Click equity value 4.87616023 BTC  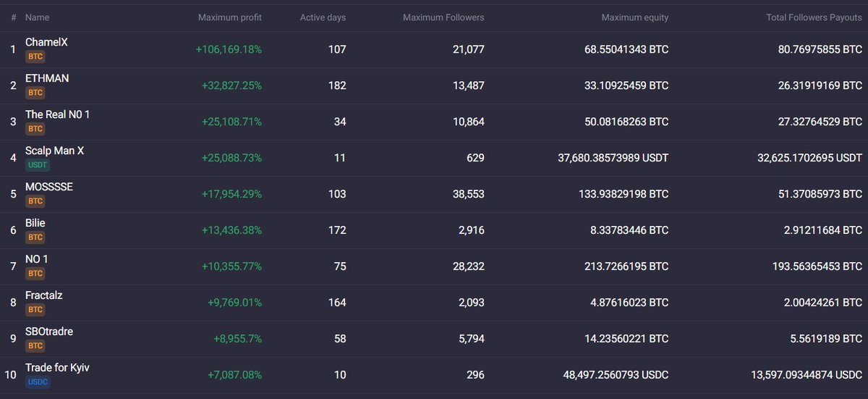point(629,303)
